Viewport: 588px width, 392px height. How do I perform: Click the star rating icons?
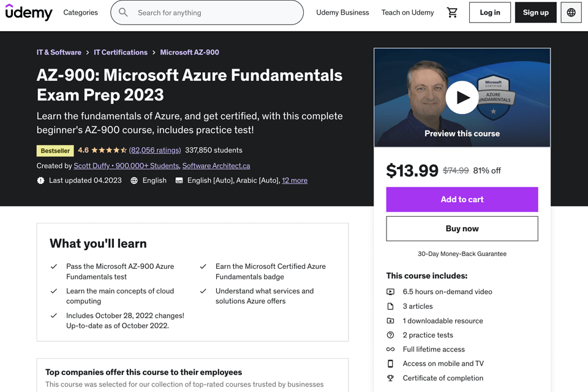[x=109, y=151]
